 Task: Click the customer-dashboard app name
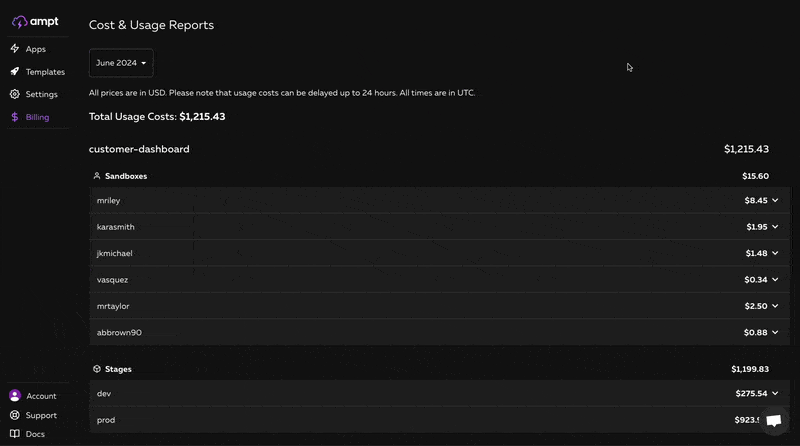[x=139, y=149]
